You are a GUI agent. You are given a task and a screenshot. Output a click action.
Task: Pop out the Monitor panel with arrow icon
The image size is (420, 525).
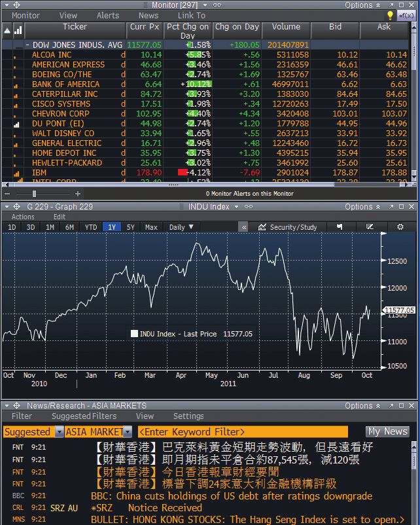tap(391, 5)
